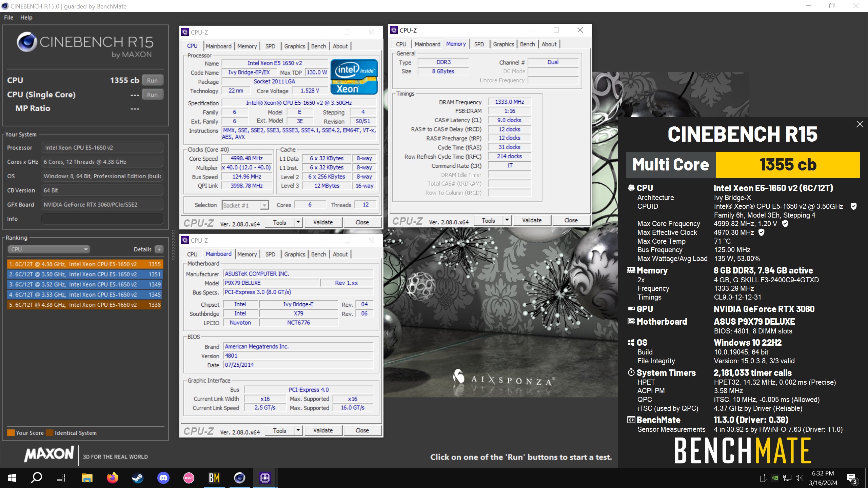
Task: Click the verified shield next to CPUID
Action: (854, 206)
